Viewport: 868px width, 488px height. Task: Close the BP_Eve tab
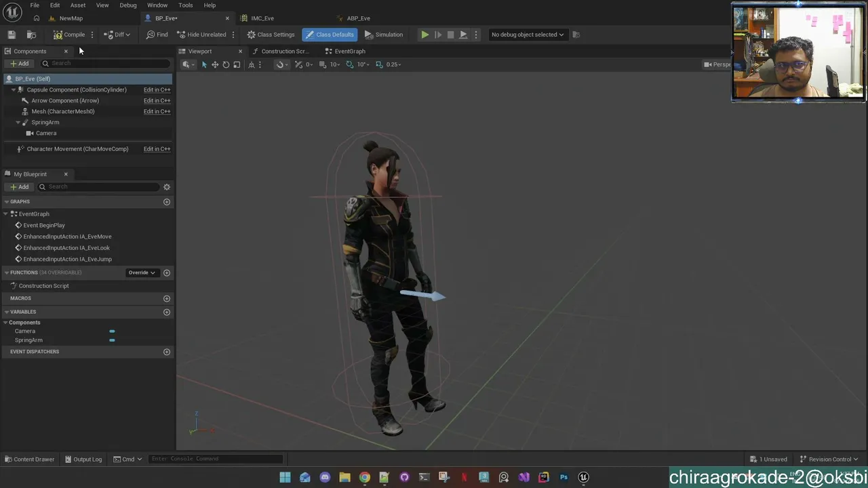227,18
